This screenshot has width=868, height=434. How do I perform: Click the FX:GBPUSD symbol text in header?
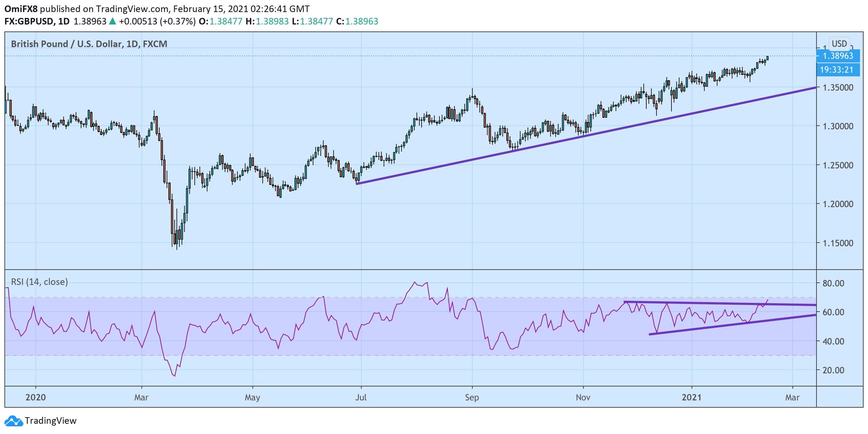(x=29, y=21)
